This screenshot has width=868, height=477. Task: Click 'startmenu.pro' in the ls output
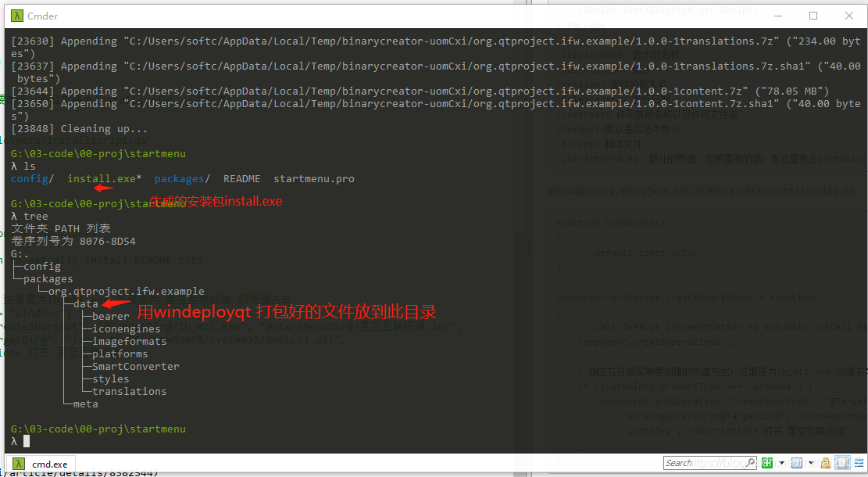click(x=314, y=179)
